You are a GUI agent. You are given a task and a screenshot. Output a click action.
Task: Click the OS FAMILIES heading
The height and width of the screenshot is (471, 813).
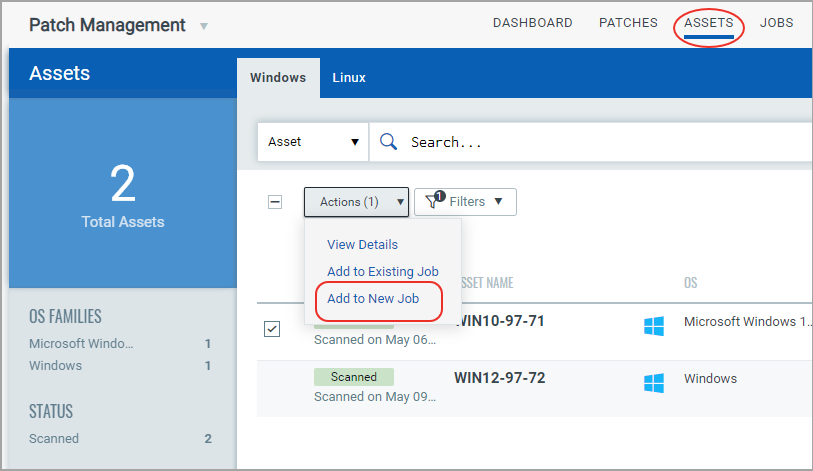[x=65, y=316]
